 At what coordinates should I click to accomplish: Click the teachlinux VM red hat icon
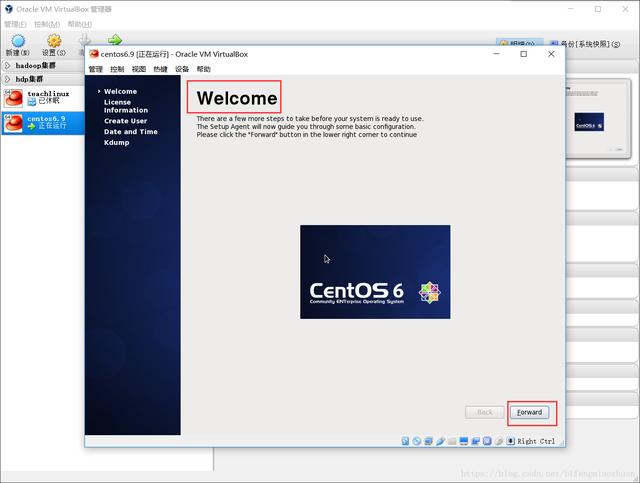[x=13, y=98]
